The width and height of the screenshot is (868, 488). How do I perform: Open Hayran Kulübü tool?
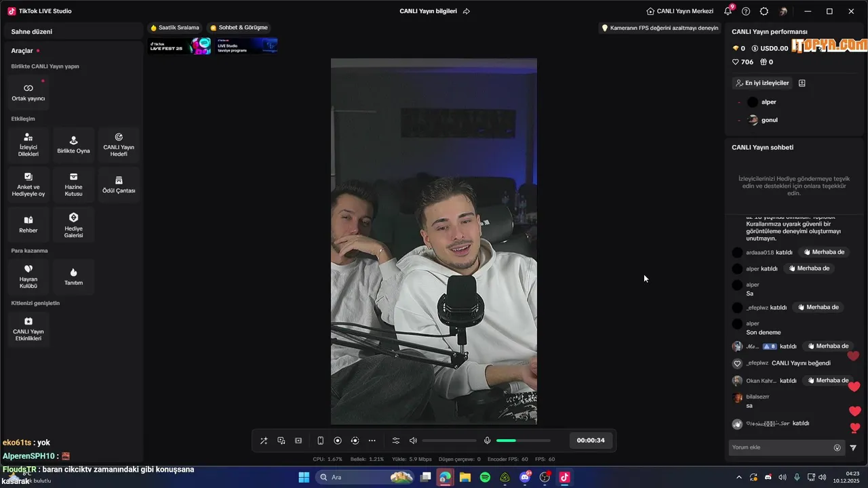click(x=28, y=277)
